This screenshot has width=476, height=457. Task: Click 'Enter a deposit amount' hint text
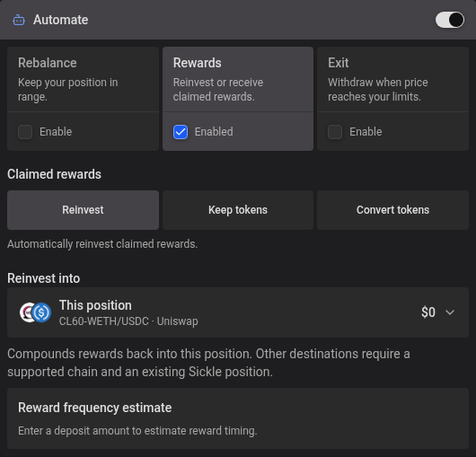[x=137, y=431]
